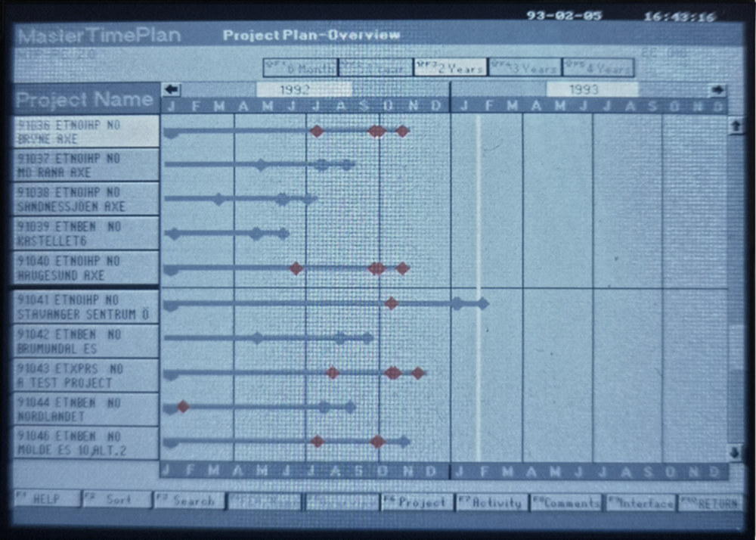Open the F7 Activity button

pos(492,502)
